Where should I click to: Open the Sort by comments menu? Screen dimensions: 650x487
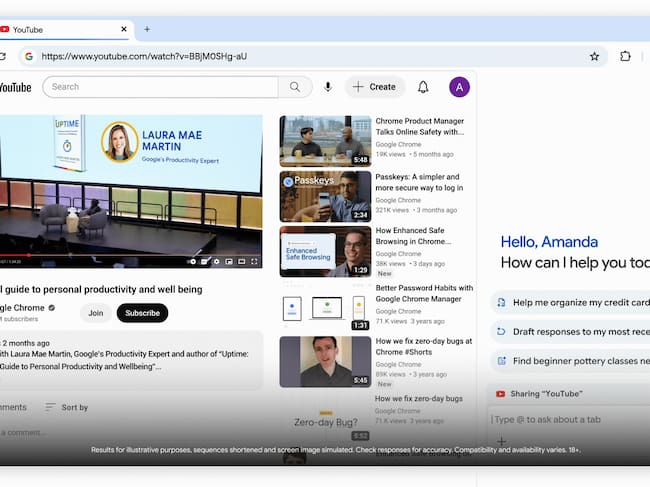tap(66, 407)
